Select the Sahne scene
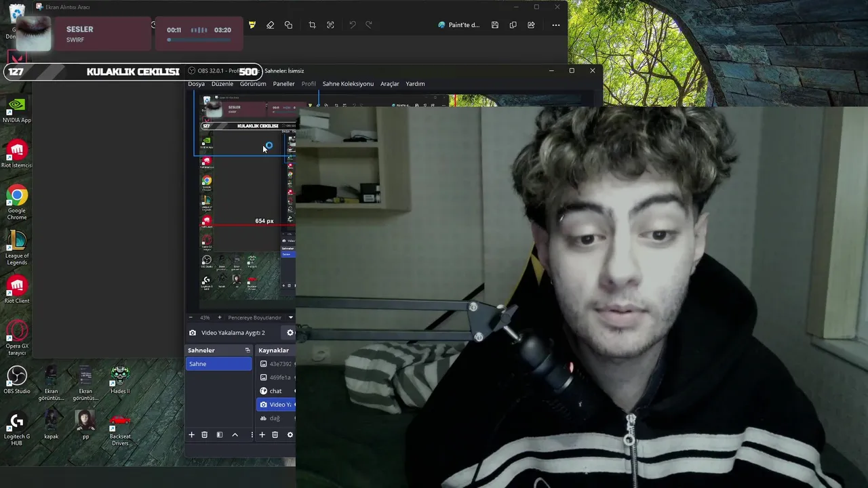The width and height of the screenshot is (868, 488). tap(218, 364)
